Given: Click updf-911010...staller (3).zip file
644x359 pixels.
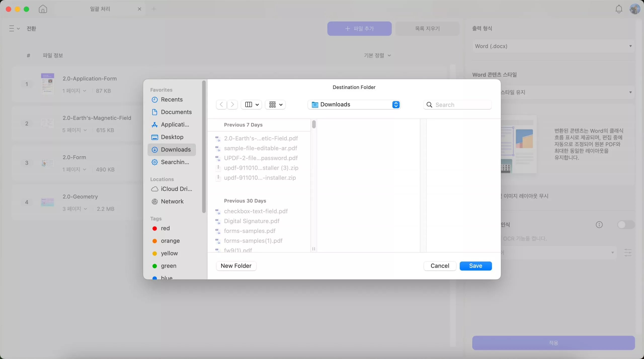Looking at the screenshot, I should (259, 168).
